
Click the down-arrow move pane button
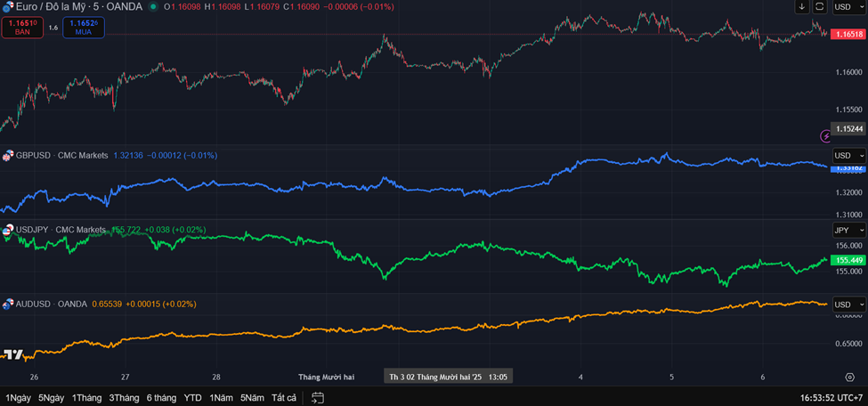[x=802, y=7]
